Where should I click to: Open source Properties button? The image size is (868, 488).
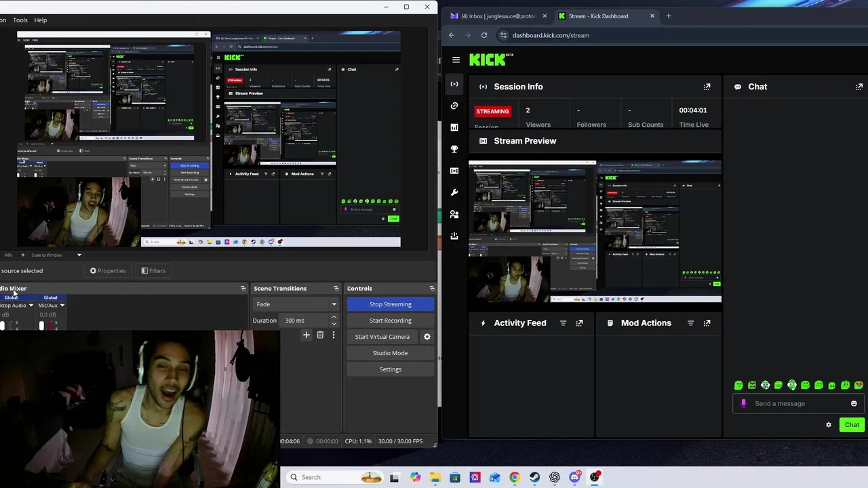click(x=108, y=270)
